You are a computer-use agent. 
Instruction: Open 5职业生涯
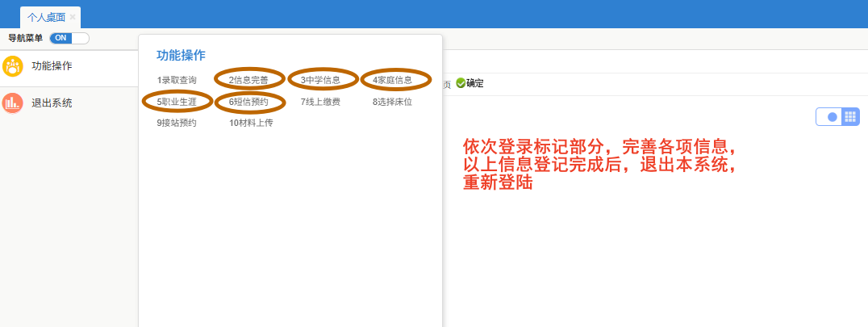pos(177,102)
